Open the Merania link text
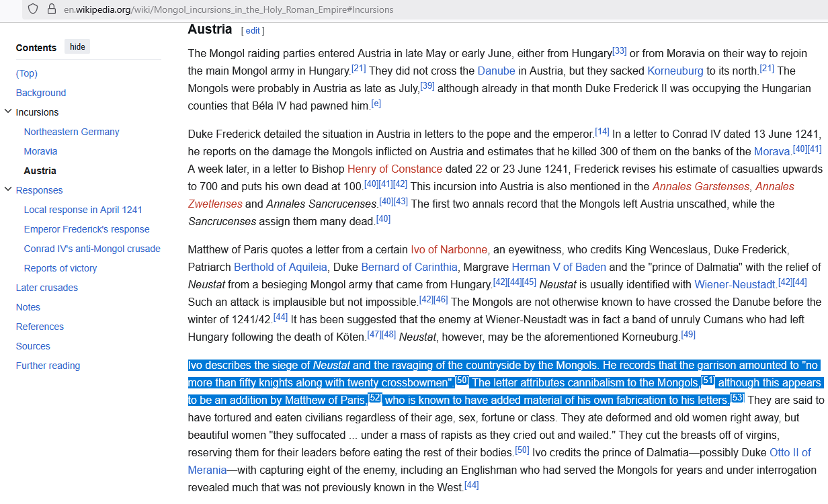 [208, 470]
